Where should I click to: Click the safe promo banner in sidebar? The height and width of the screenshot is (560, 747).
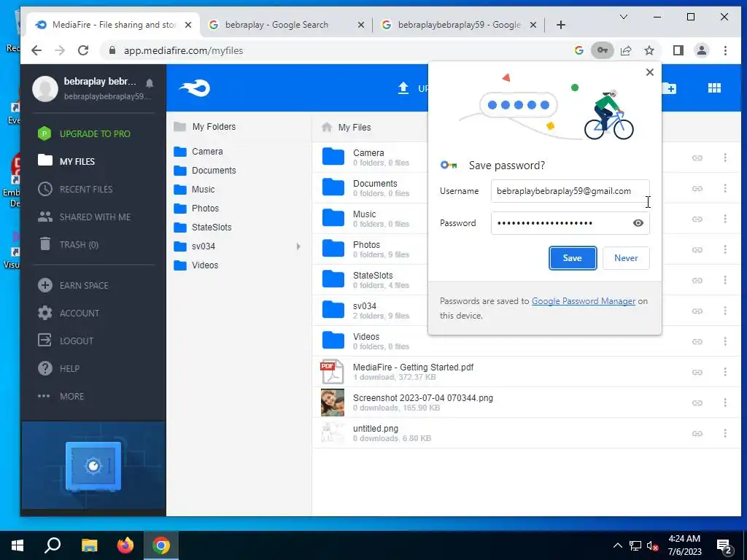(93, 466)
